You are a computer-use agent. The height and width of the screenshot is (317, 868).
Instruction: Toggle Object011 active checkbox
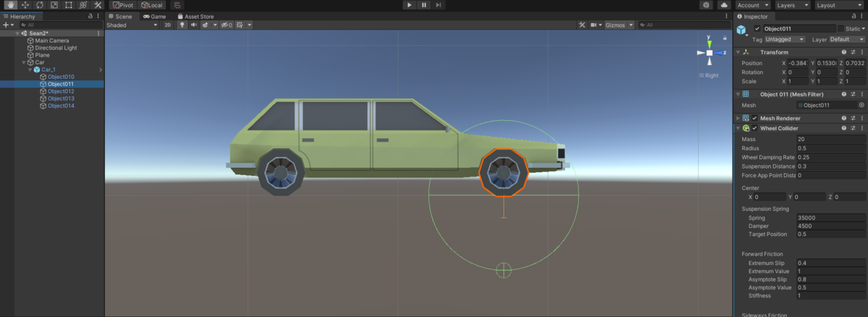(757, 28)
